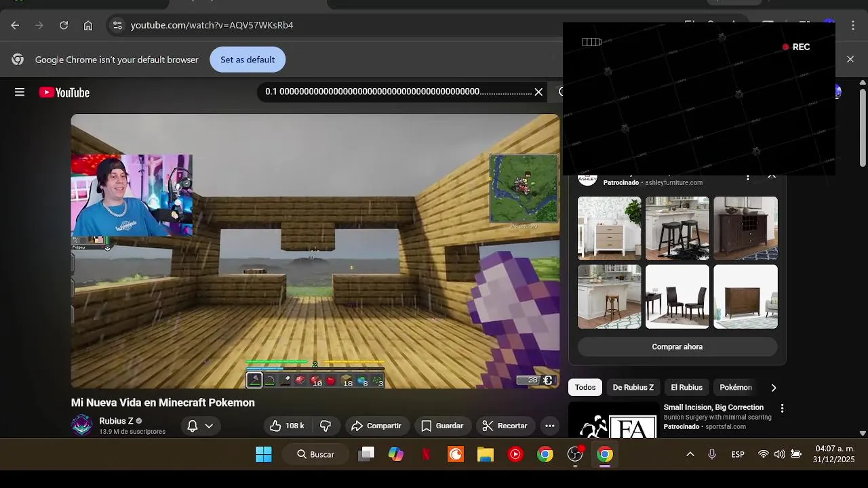Image resolution: width=868 pixels, height=488 pixels.
Task: Clip the video with Recortar
Action: click(x=505, y=426)
